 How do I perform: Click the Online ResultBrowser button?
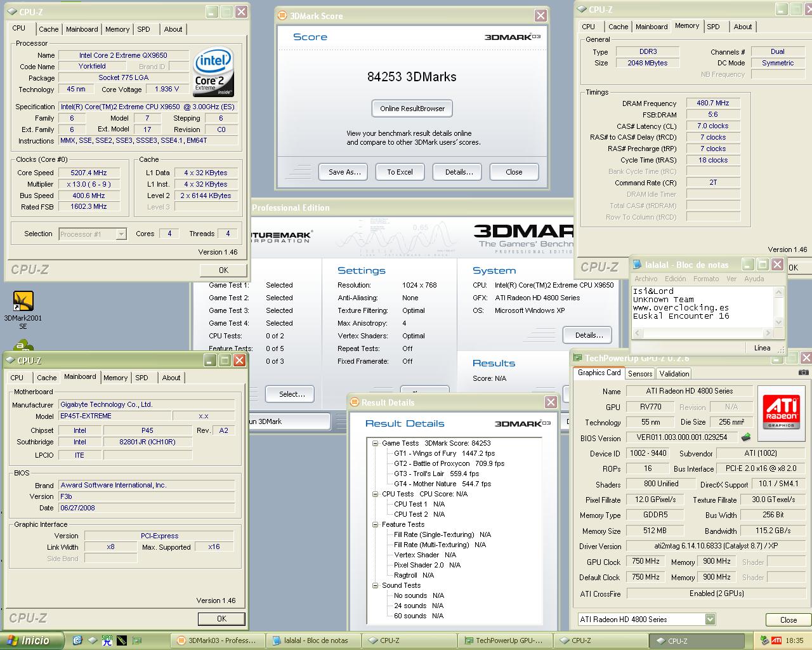pyautogui.click(x=412, y=109)
